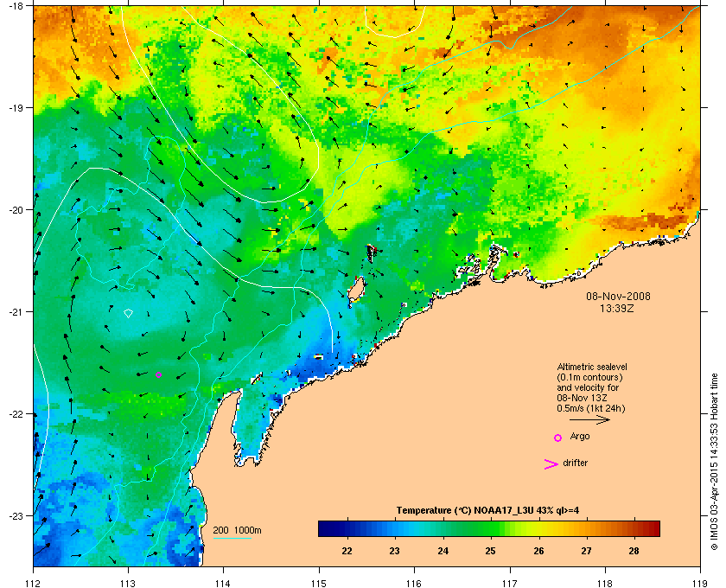
Task: Click the longitude axis label 114
Action: pos(223,584)
